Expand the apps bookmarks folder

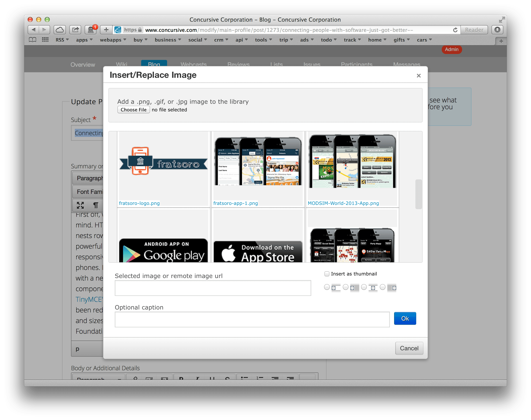coord(84,40)
